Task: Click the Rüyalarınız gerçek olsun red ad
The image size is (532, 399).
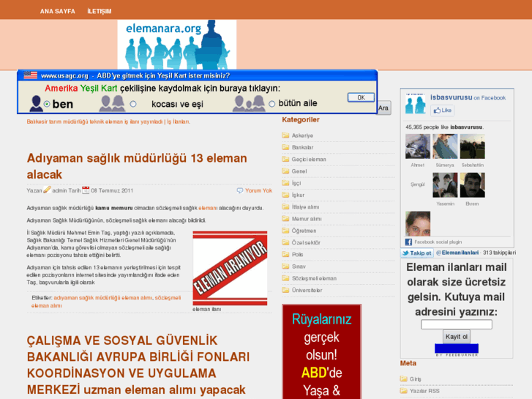Action: point(321,351)
